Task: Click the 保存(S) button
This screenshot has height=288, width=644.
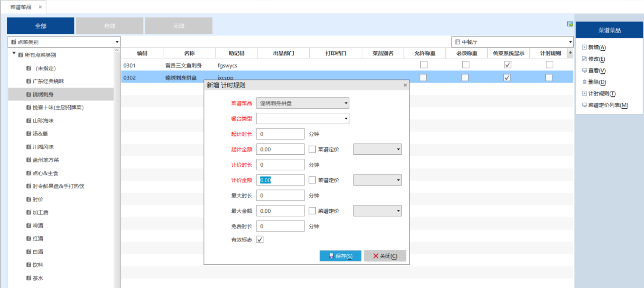Action: click(340, 256)
